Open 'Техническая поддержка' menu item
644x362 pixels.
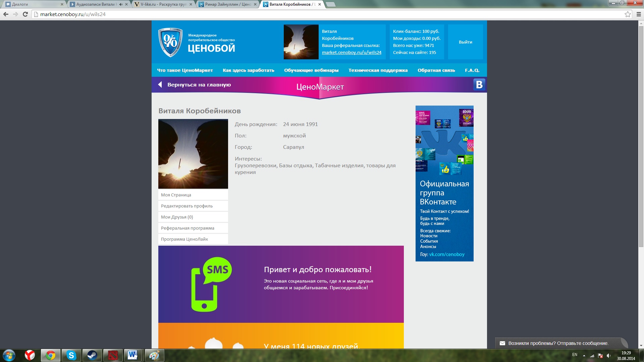[x=378, y=70]
